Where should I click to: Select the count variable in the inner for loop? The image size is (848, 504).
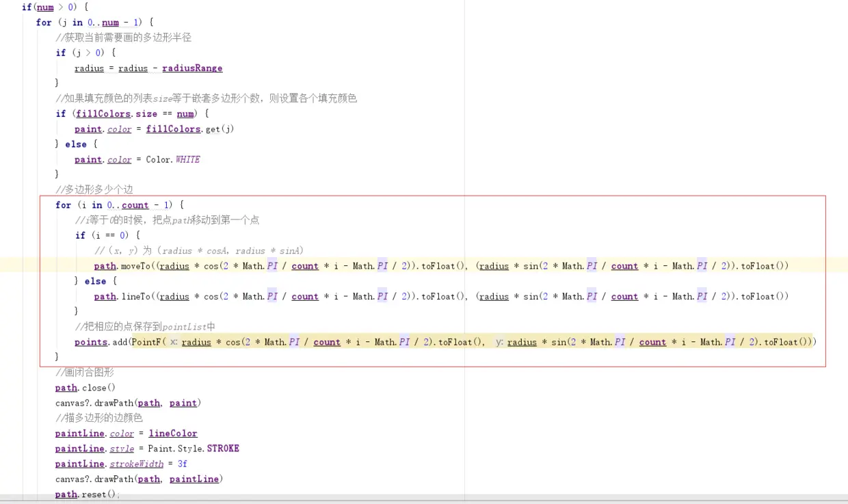click(135, 205)
